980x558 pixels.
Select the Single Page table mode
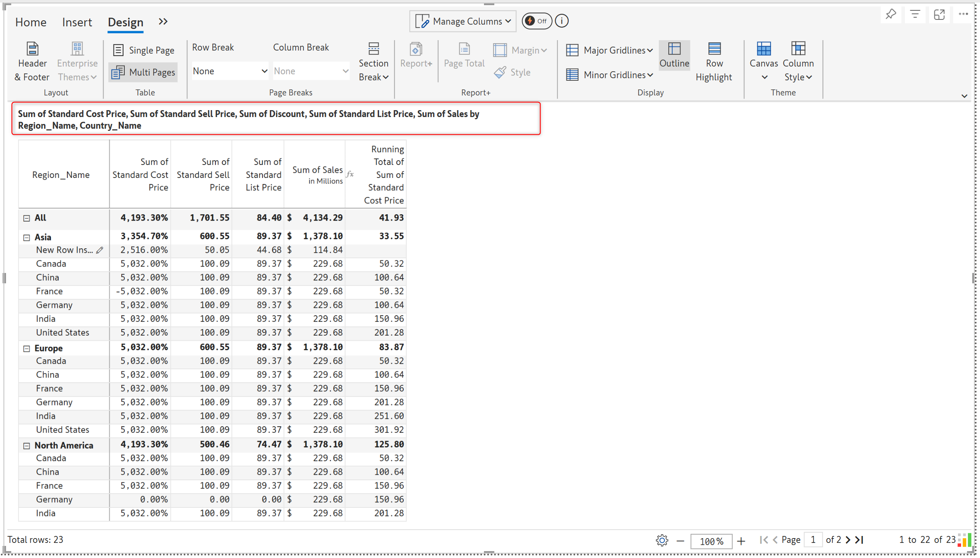143,50
